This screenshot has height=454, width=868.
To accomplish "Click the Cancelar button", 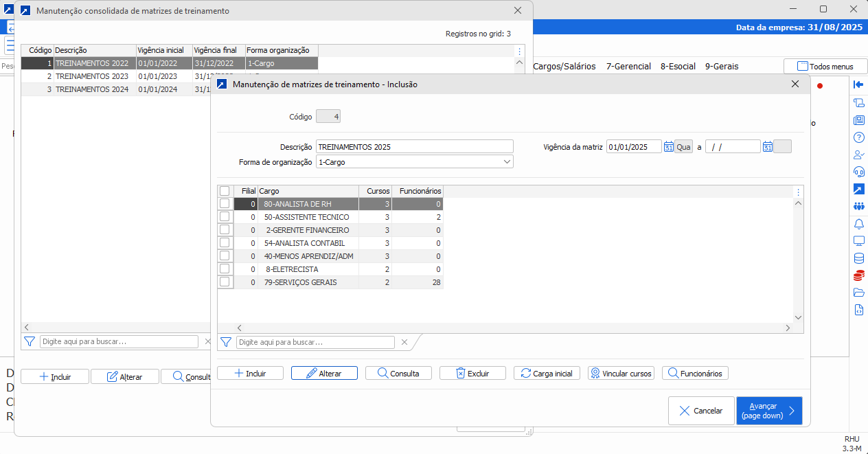I will pyautogui.click(x=701, y=411).
